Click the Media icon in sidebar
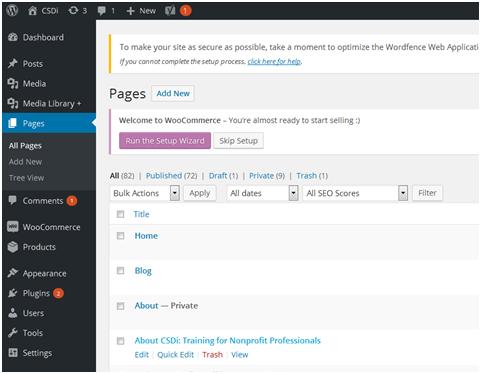The width and height of the screenshot is (481, 374). click(13, 83)
